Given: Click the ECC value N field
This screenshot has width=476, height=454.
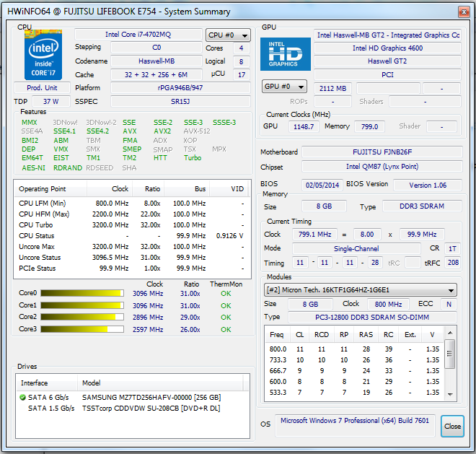Looking at the screenshot, I should (x=449, y=304).
